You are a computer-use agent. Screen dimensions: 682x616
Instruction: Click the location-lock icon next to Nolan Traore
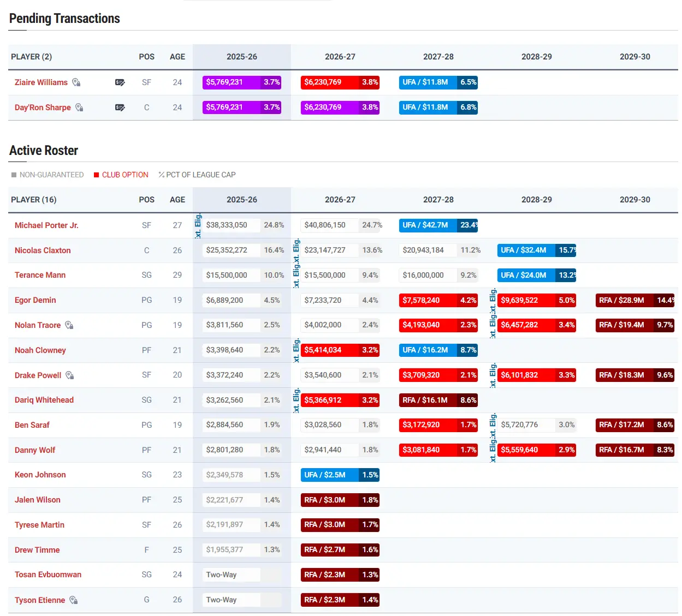[69, 325]
